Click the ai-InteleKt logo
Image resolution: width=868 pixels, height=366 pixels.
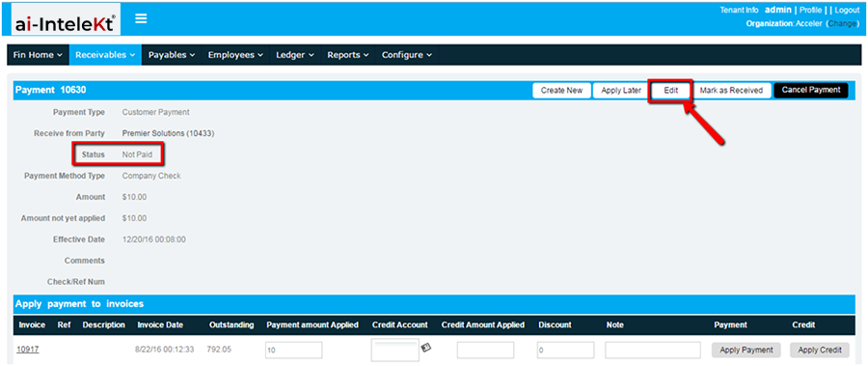[x=66, y=20]
